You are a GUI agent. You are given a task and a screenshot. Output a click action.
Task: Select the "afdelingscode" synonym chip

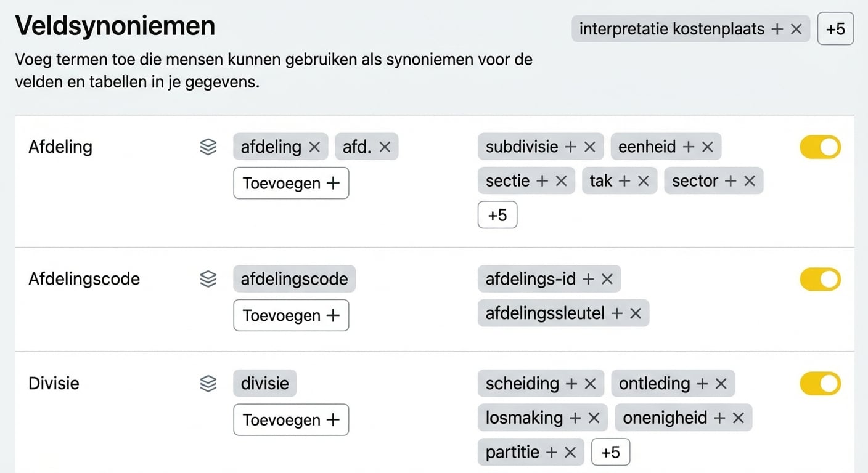tap(294, 278)
